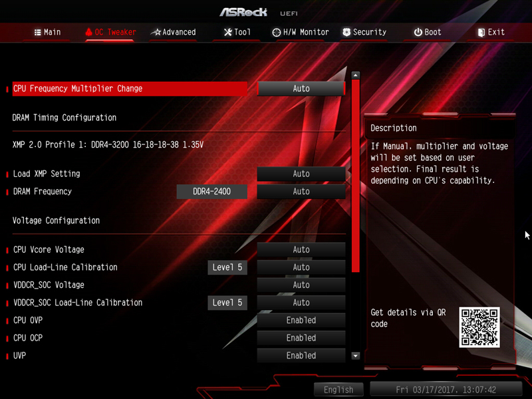Open VDDCR_SOC Load-Line Calibration Auto dropdown
Screen dimensions: 532x399
coord(301,303)
